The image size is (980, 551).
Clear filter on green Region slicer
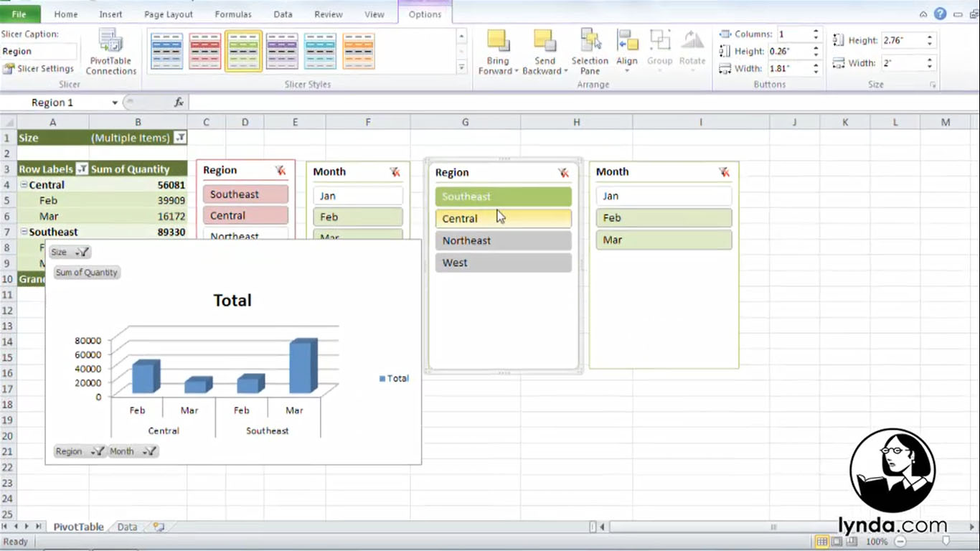(x=564, y=172)
